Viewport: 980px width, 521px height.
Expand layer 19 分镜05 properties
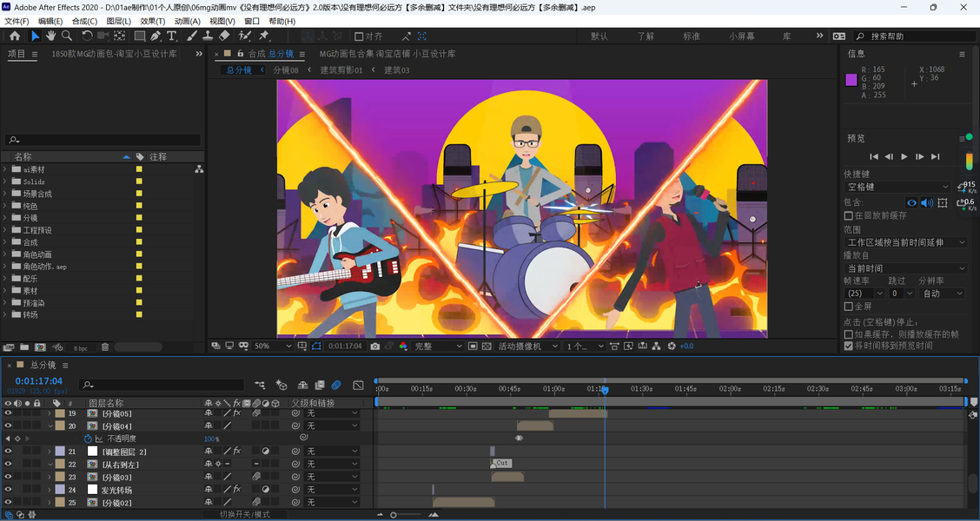[50, 413]
